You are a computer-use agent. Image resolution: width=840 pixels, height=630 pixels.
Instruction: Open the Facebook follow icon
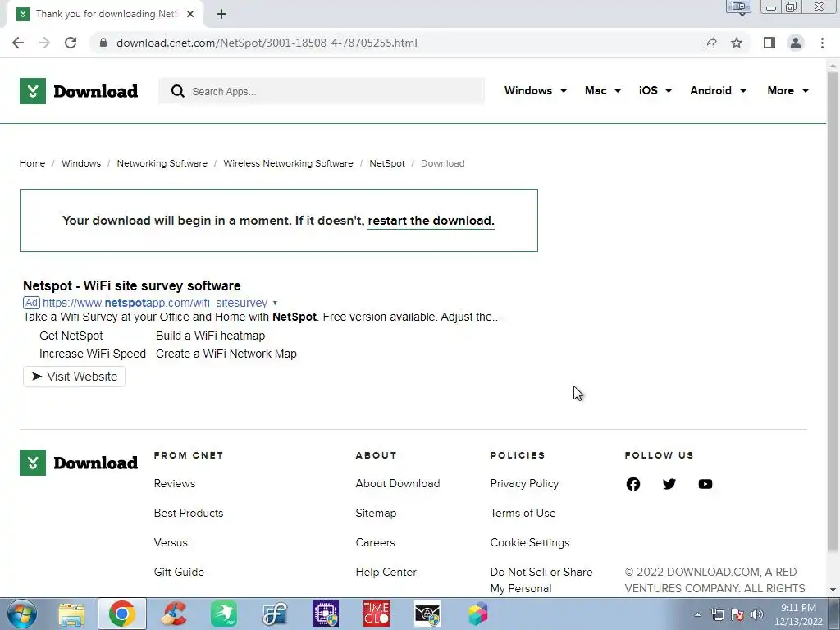633,484
